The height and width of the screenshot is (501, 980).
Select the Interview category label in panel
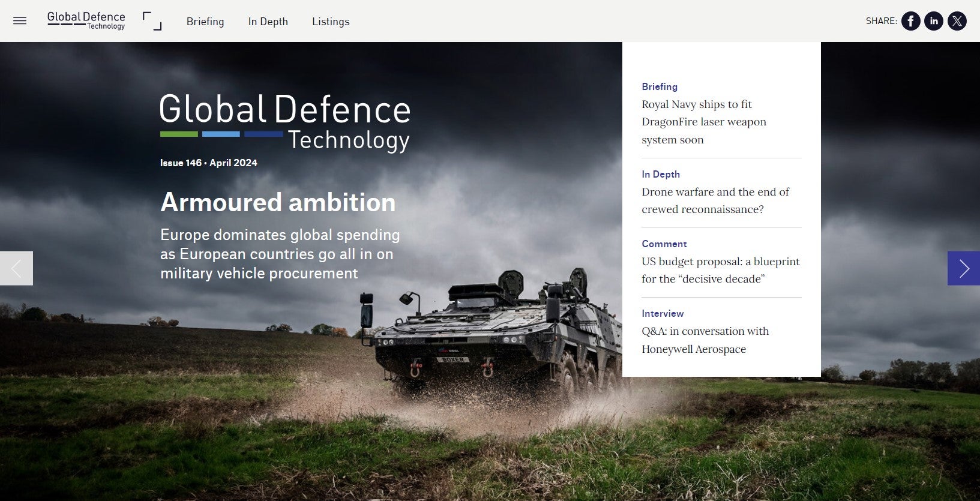click(x=663, y=313)
